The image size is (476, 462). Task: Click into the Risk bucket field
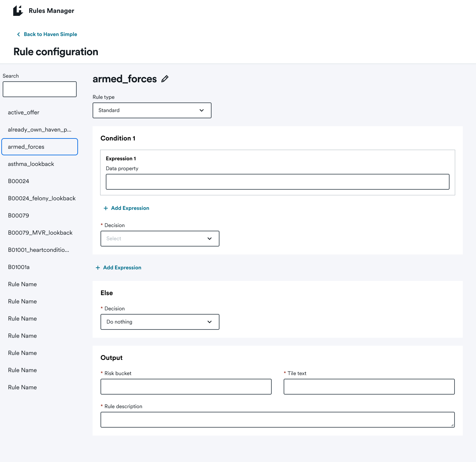[x=186, y=387]
